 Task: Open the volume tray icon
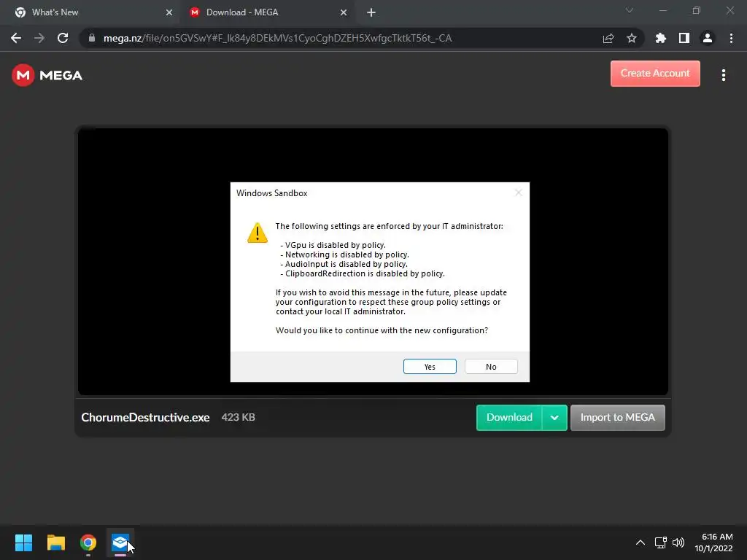pos(678,542)
